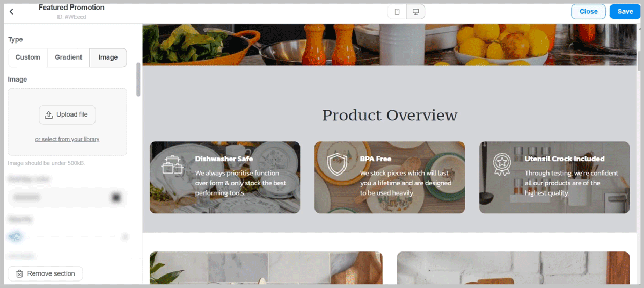644x288 pixels.
Task: Click the award ribbon badge icon
Action: 502,164
